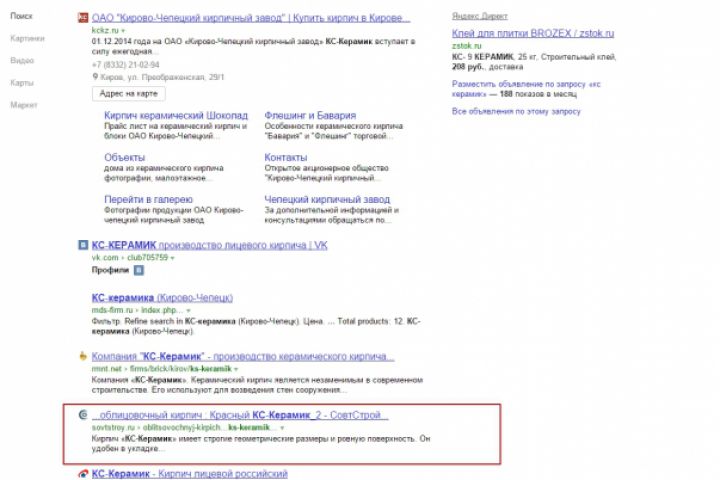This screenshot has height=480, width=720.
Task: Click the favicon of the sovtstroy.ru result
Action: coord(83,415)
